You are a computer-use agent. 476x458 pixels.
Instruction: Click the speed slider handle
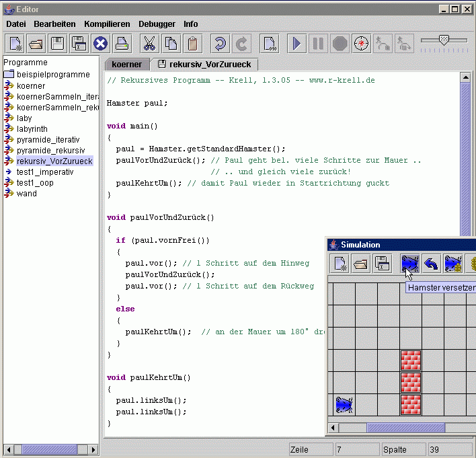tap(443, 40)
